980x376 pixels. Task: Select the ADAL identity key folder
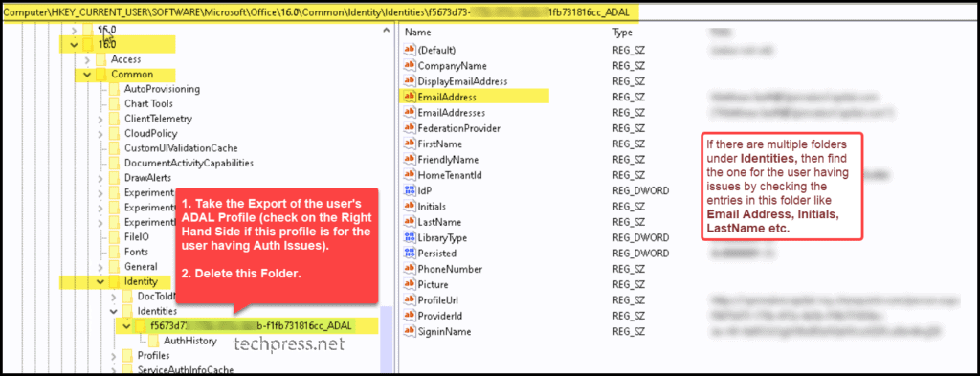click(140, 326)
